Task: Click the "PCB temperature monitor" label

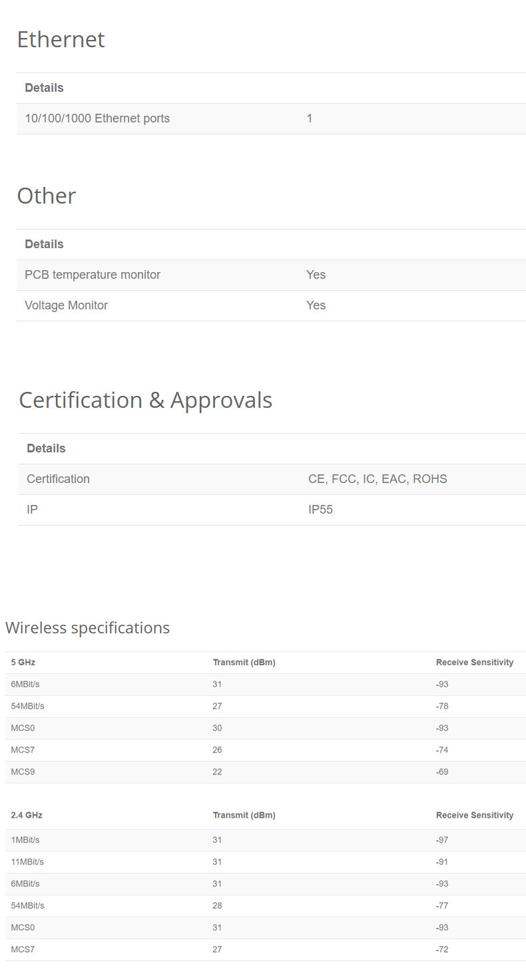Action: (x=93, y=275)
